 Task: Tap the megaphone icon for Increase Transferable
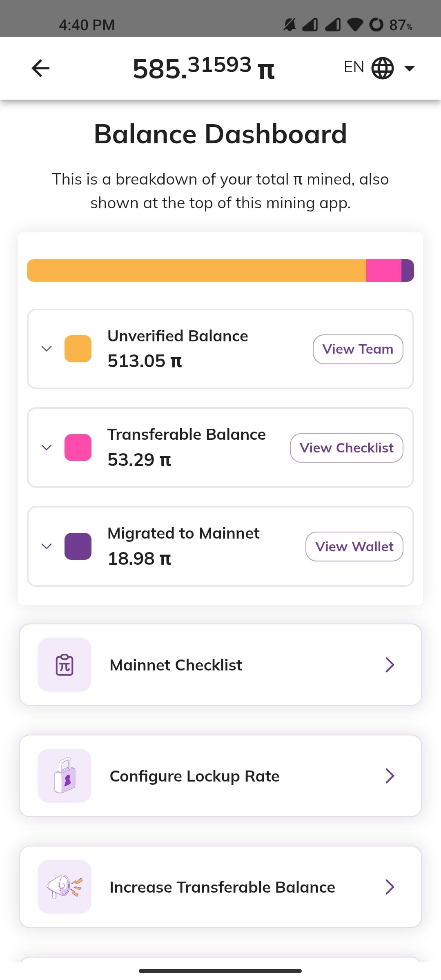65,887
